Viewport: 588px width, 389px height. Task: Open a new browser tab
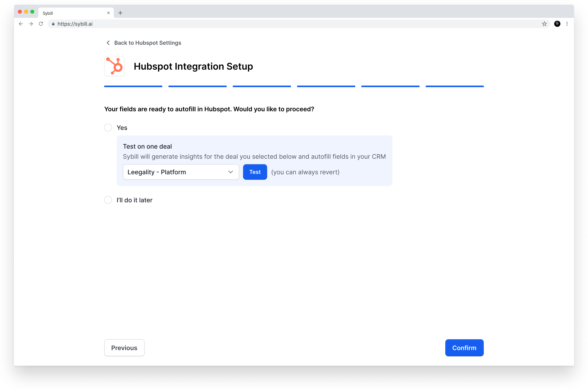coord(120,13)
